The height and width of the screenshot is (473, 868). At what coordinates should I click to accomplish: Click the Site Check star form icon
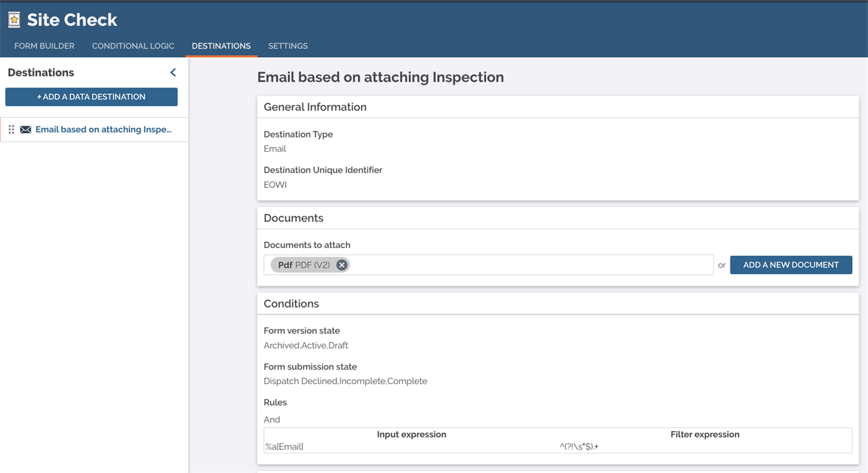pos(14,20)
